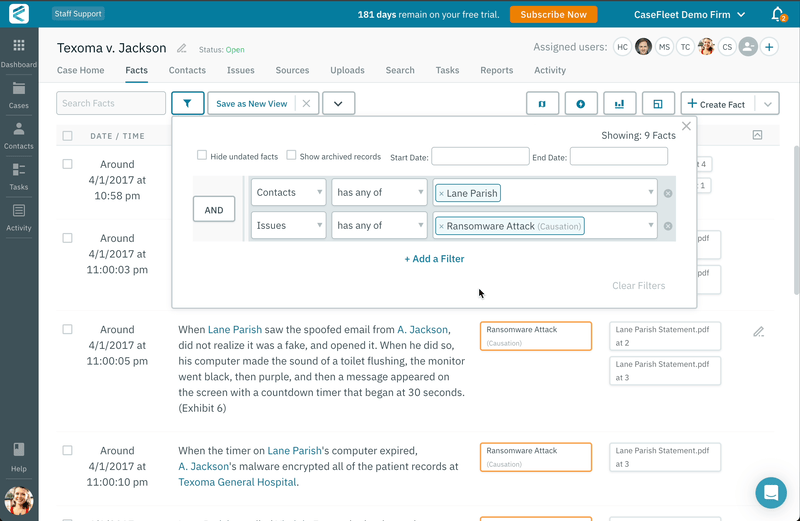Open the Issues row 'has any of' dropdown

click(x=379, y=226)
